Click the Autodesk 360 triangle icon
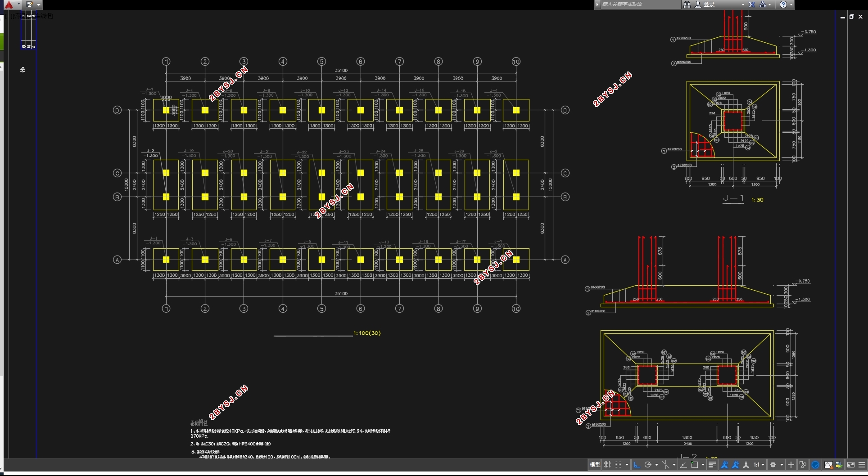Screen dimensions: 868x476 click(762, 4)
